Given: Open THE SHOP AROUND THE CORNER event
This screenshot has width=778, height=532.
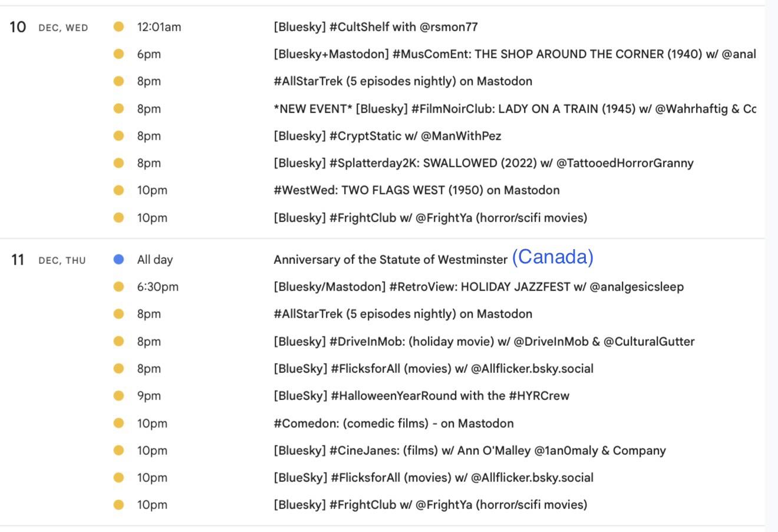Looking at the screenshot, I should (514, 54).
